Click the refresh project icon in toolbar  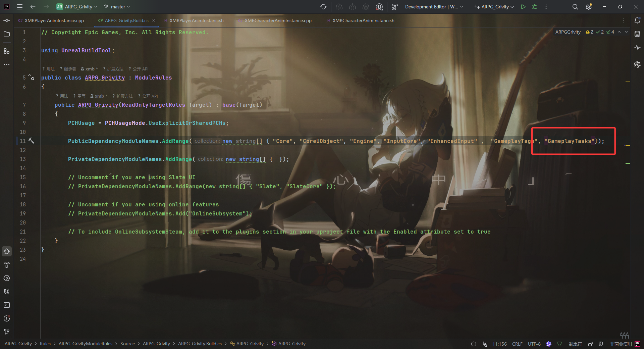point(323,7)
